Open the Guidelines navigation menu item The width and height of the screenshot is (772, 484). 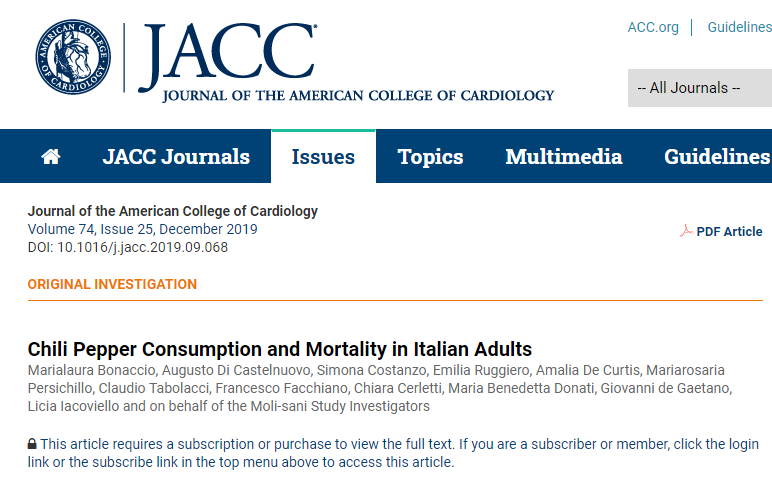tap(716, 157)
